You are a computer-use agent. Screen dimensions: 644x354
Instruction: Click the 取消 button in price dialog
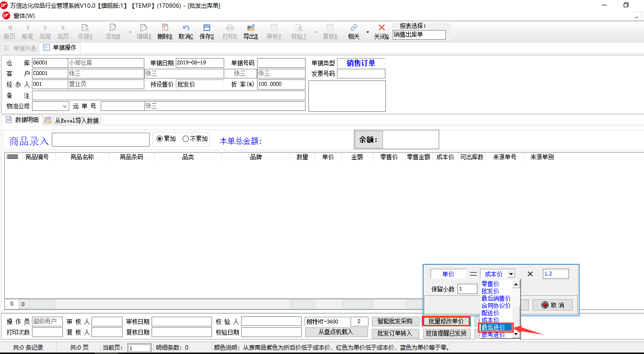[553, 305]
